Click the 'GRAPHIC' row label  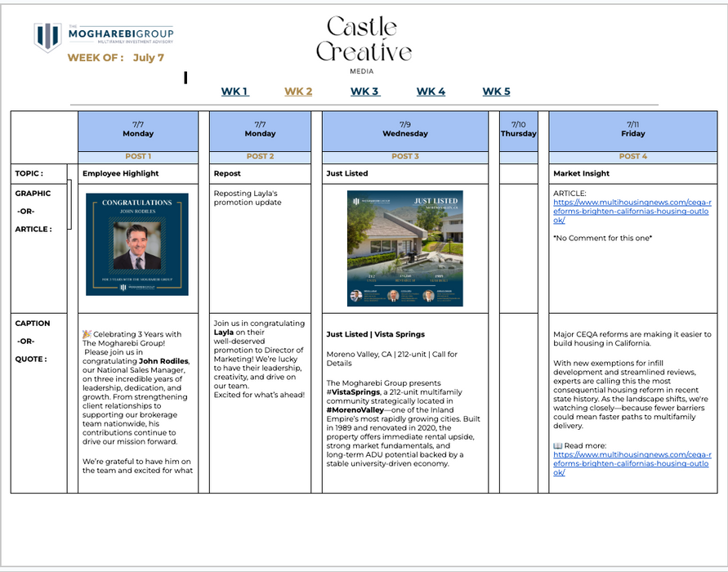[x=33, y=194]
